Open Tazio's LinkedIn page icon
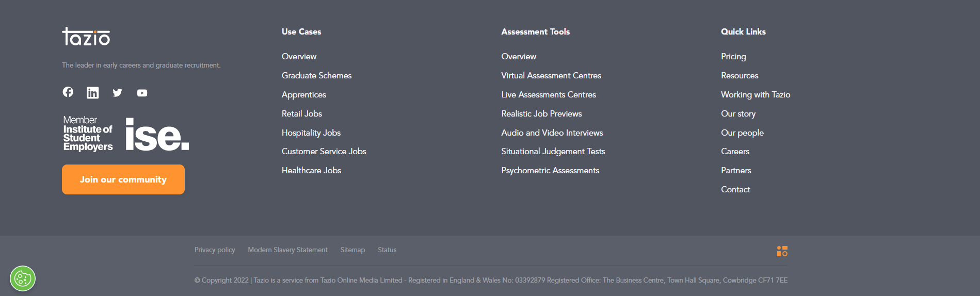The width and height of the screenshot is (980, 296). (x=93, y=93)
